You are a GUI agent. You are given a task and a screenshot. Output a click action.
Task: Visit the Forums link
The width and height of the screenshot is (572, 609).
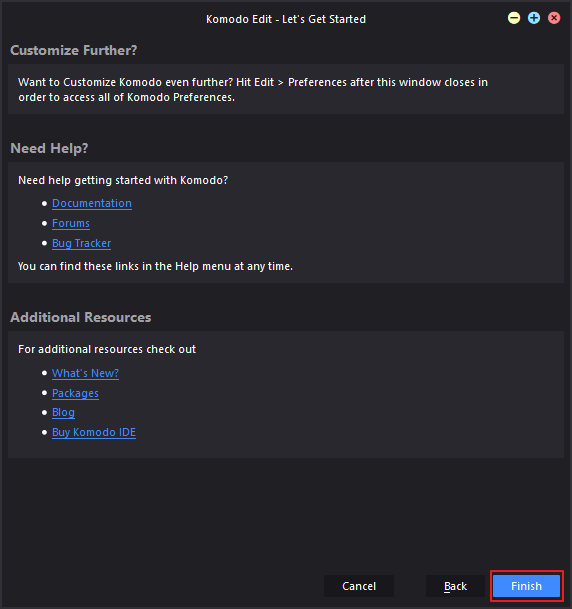(71, 223)
